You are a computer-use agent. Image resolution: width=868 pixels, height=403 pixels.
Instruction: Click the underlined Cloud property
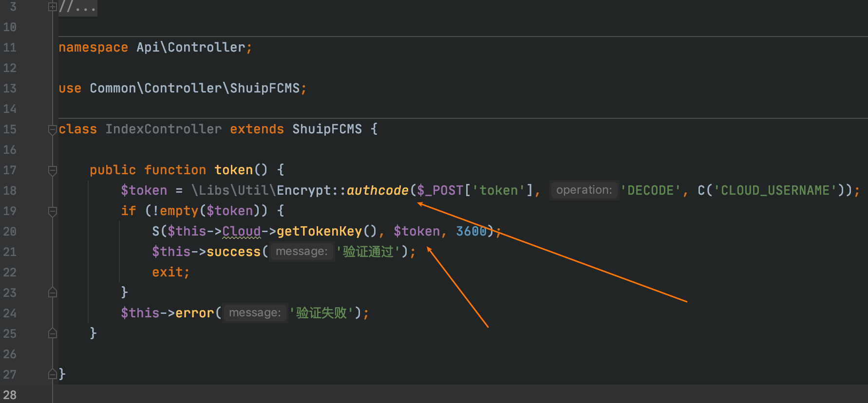pyautogui.click(x=241, y=231)
